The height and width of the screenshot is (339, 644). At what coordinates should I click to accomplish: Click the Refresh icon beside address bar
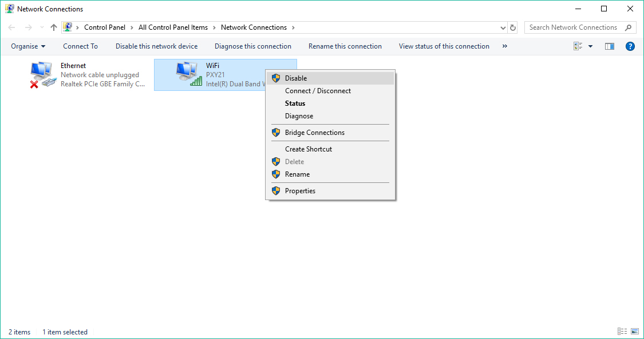(512, 27)
